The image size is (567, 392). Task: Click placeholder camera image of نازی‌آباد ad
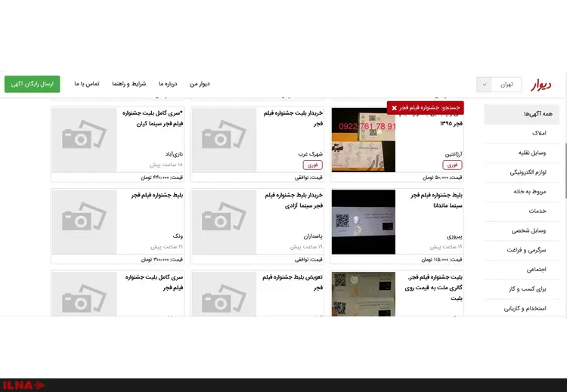(x=84, y=140)
